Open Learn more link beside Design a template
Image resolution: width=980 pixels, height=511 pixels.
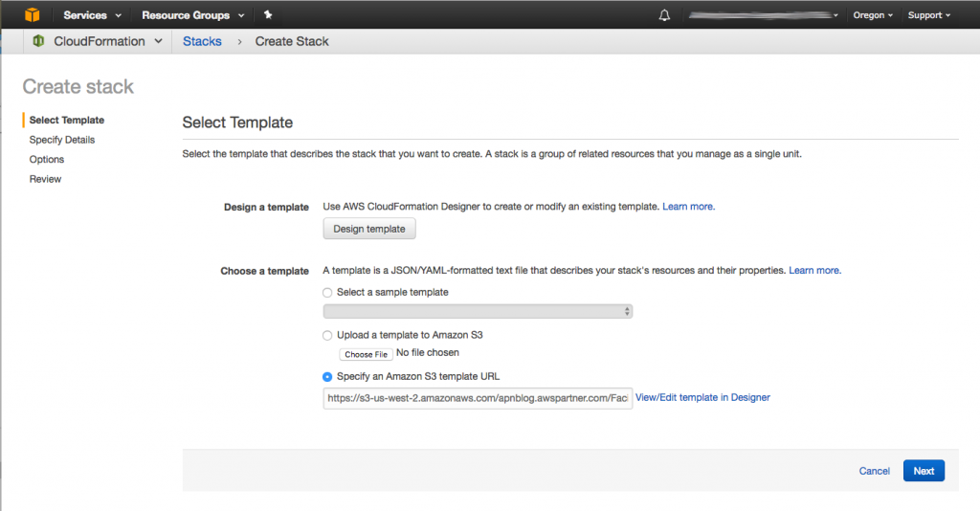688,207
